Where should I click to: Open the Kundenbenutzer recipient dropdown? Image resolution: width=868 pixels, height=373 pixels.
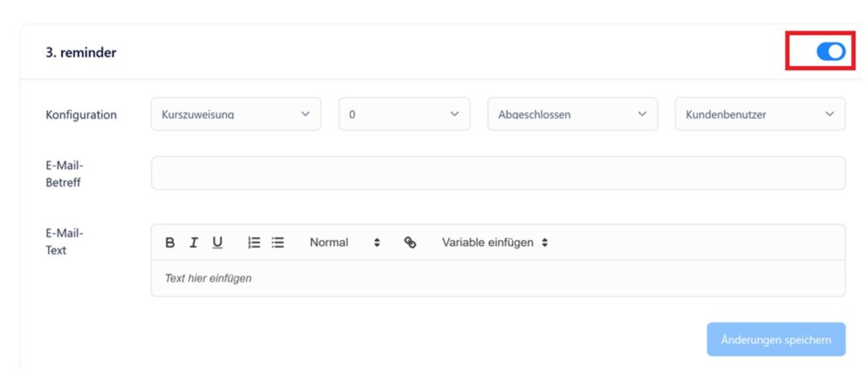click(760, 114)
